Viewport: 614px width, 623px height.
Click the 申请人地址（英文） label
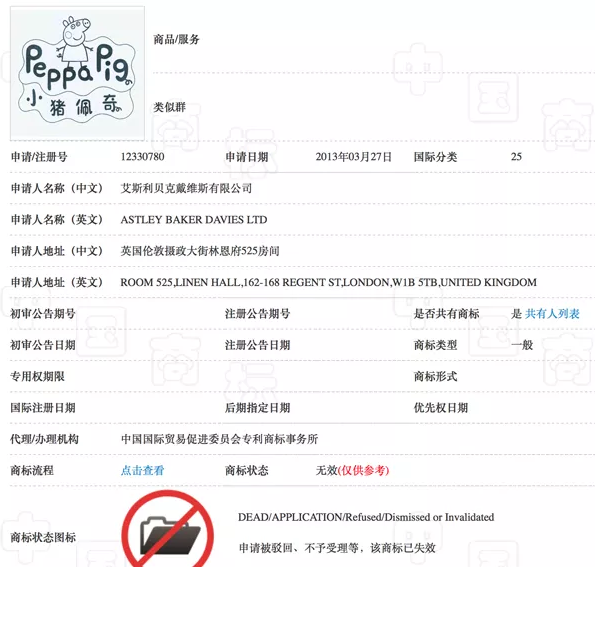click(57, 282)
